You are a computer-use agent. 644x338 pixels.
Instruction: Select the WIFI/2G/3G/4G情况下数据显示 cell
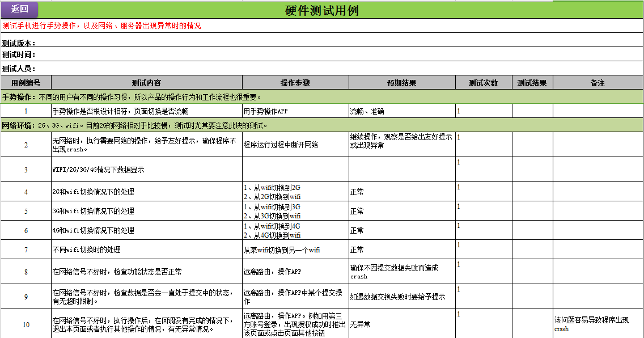click(x=147, y=170)
